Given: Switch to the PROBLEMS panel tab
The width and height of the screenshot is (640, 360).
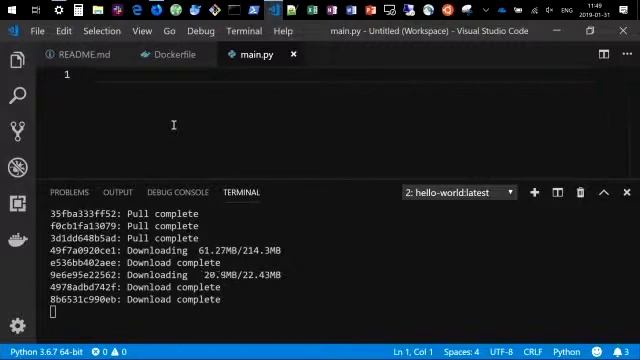Looking at the screenshot, I should [x=69, y=192].
